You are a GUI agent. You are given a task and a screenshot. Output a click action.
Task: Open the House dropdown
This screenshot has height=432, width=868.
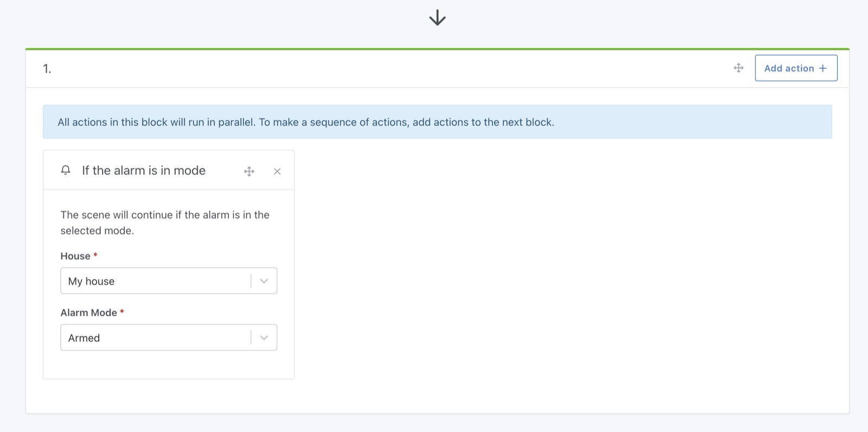[157, 281]
